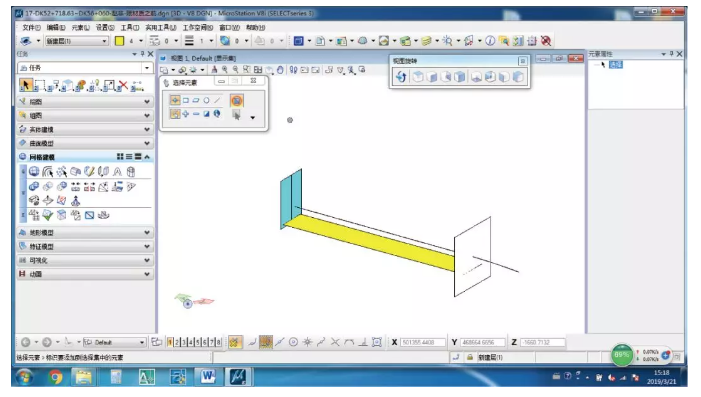Click the Rotate View icon in the 视图旋转 toolbox
Screen dimensions: 701x397
pyautogui.click(x=401, y=77)
